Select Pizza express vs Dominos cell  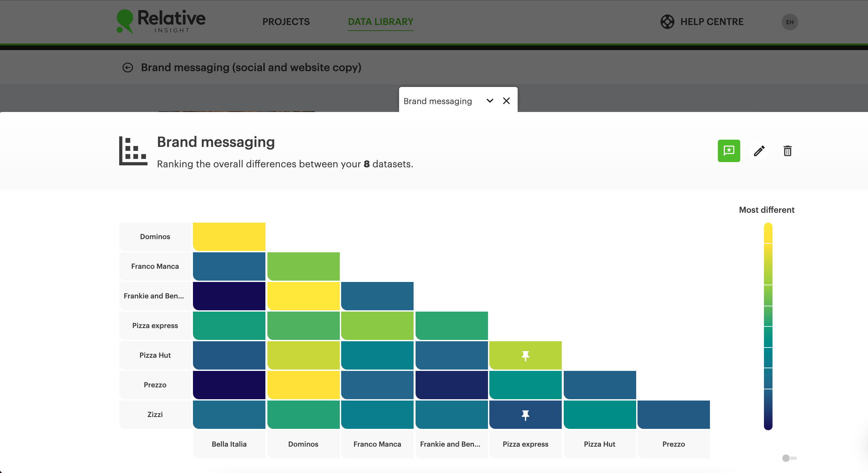pyautogui.click(x=303, y=326)
